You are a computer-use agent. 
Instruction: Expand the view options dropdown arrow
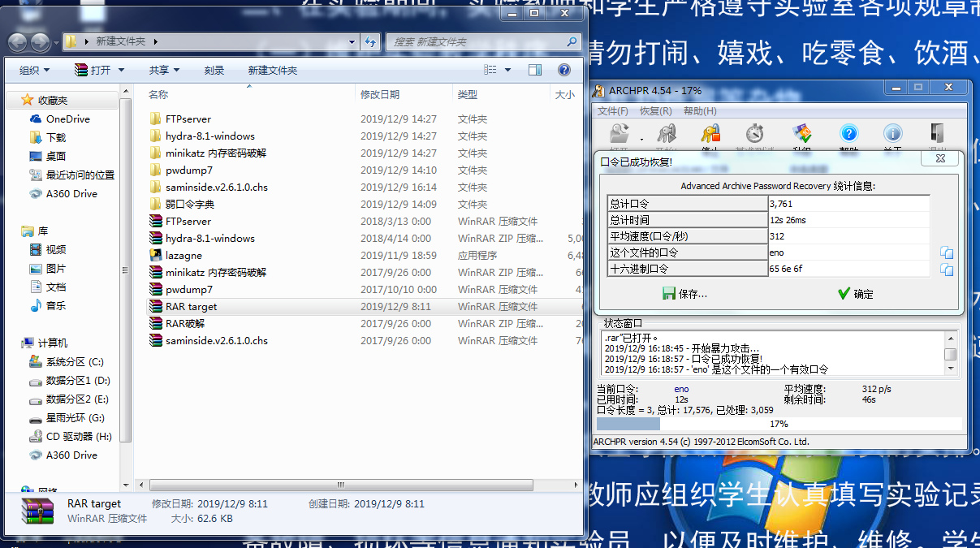[x=510, y=70]
